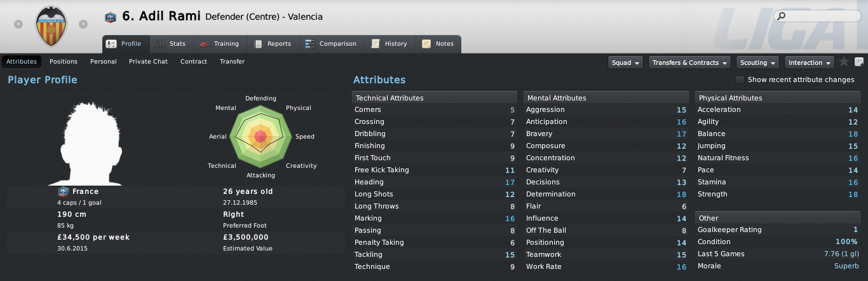Open Transfers & Contracts dropdown
The width and height of the screenshot is (868, 281).
point(689,62)
